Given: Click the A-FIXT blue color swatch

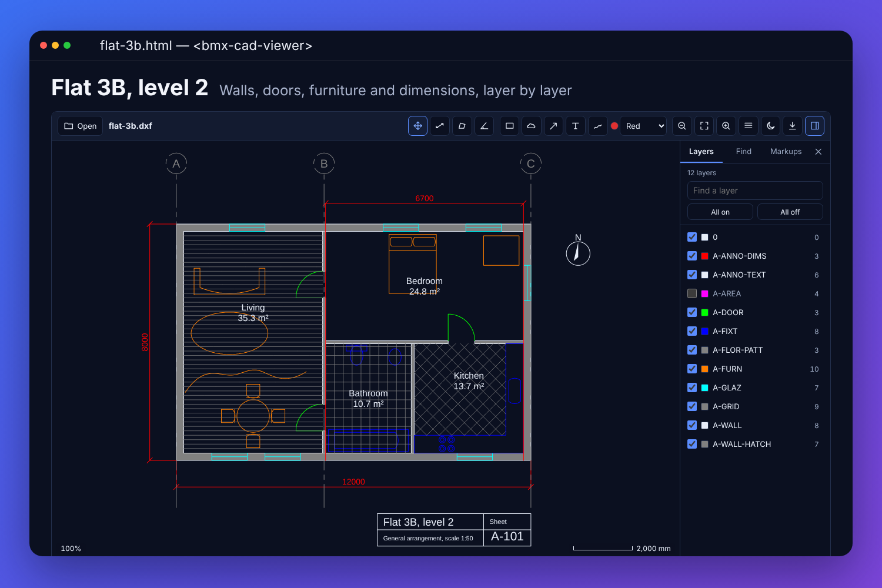Looking at the screenshot, I should (x=704, y=331).
